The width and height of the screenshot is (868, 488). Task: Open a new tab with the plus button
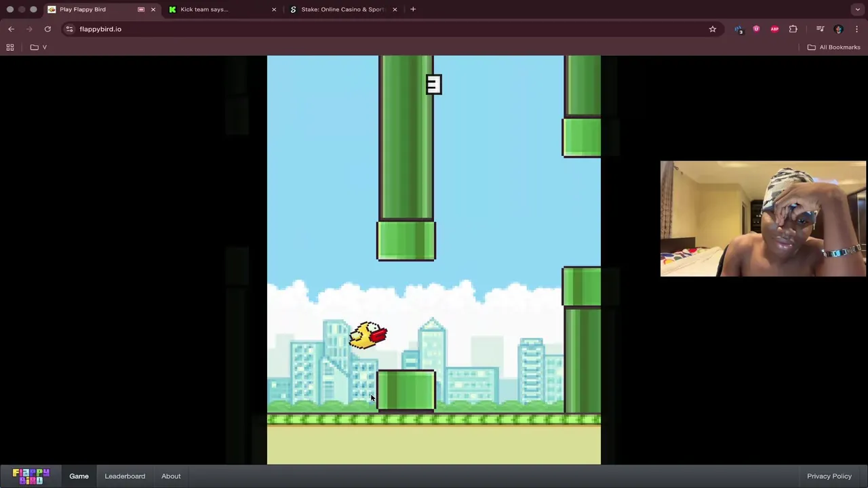[x=413, y=9]
